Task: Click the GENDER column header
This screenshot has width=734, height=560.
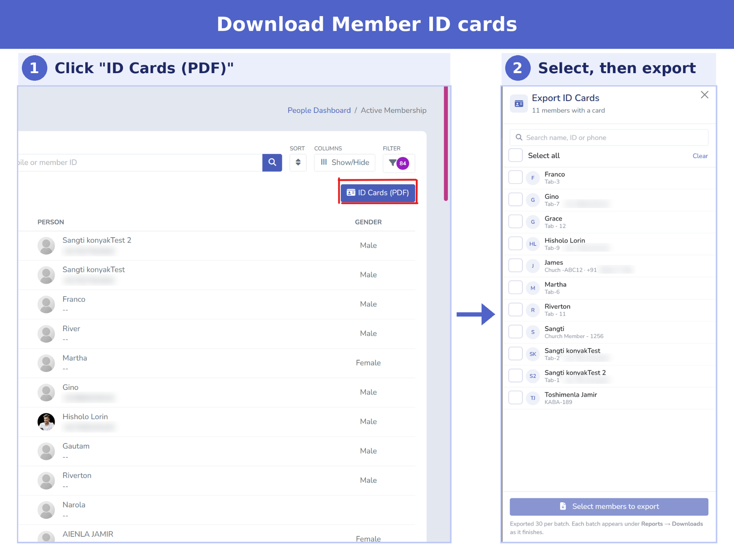Action: (x=368, y=222)
